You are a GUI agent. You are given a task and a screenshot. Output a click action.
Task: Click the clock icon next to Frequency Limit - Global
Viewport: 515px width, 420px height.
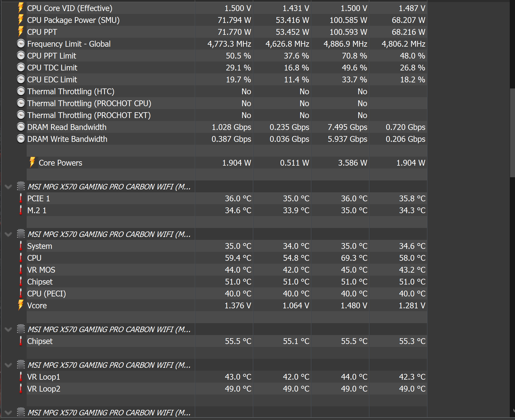(x=21, y=44)
